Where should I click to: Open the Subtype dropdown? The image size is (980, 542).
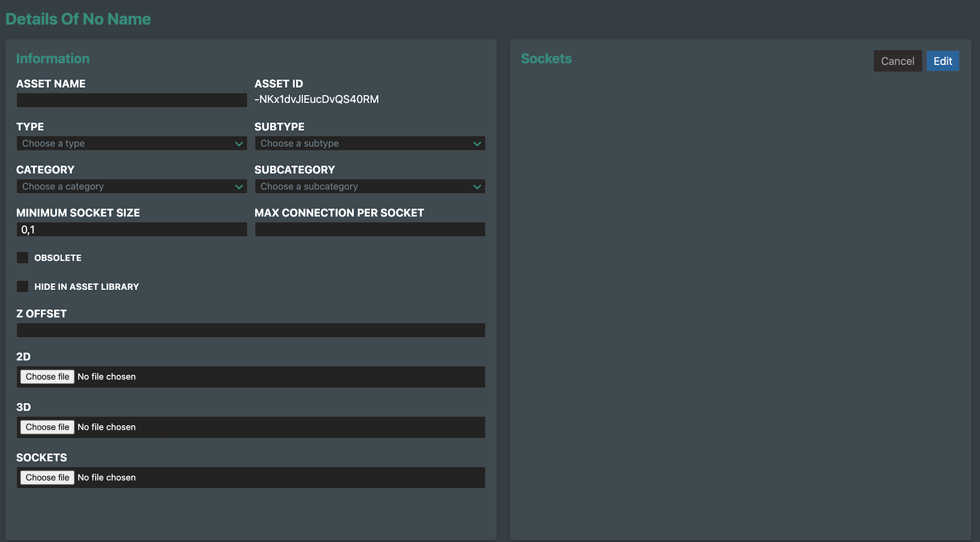point(370,143)
